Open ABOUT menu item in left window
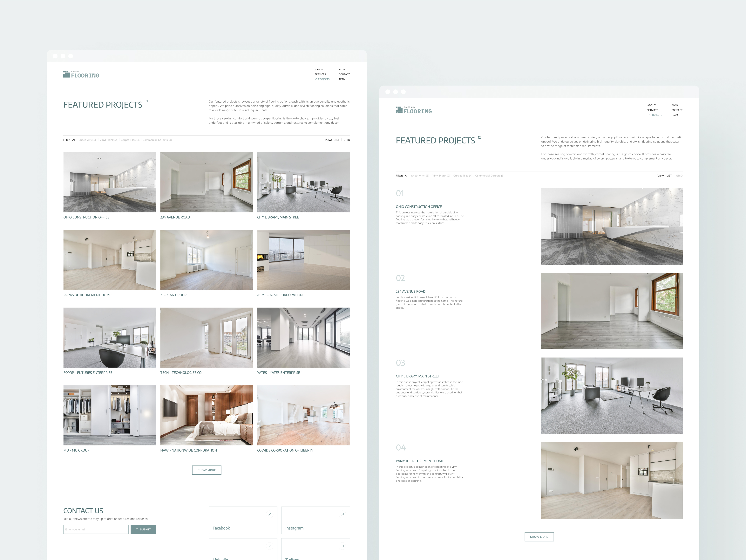This screenshot has height=560, width=746. (319, 70)
